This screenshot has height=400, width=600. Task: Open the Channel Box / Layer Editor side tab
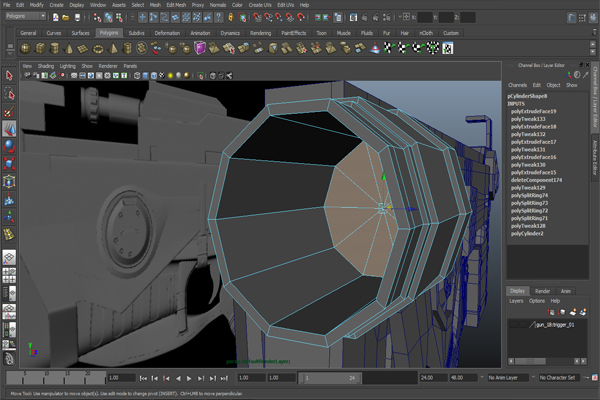click(x=595, y=97)
